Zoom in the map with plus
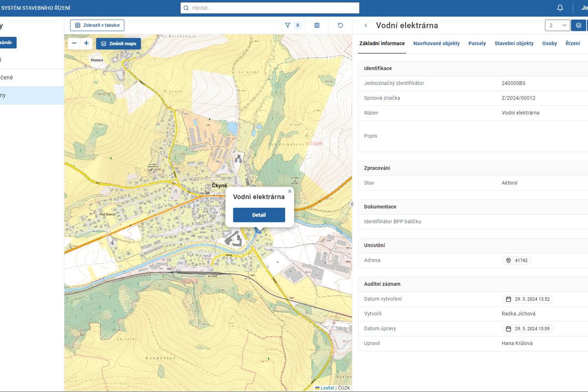 click(86, 43)
